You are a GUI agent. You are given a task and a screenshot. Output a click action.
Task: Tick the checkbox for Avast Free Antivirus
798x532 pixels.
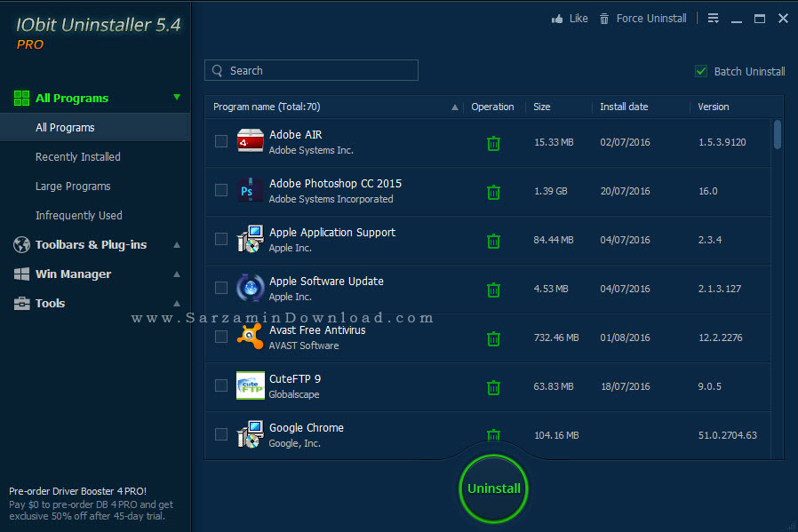pyautogui.click(x=221, y=337)
